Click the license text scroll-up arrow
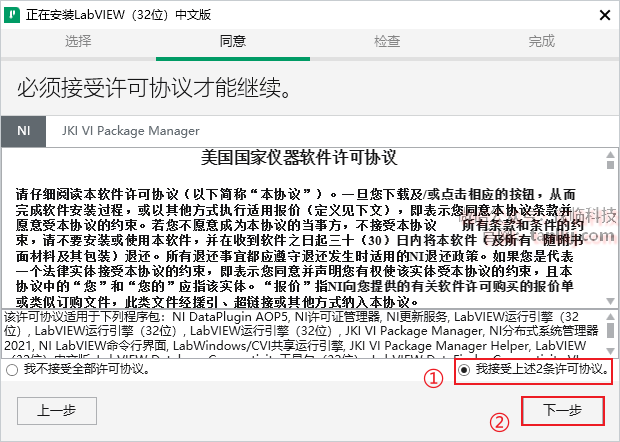This screenshot has width=620, height=442. (x=611, y=154)
